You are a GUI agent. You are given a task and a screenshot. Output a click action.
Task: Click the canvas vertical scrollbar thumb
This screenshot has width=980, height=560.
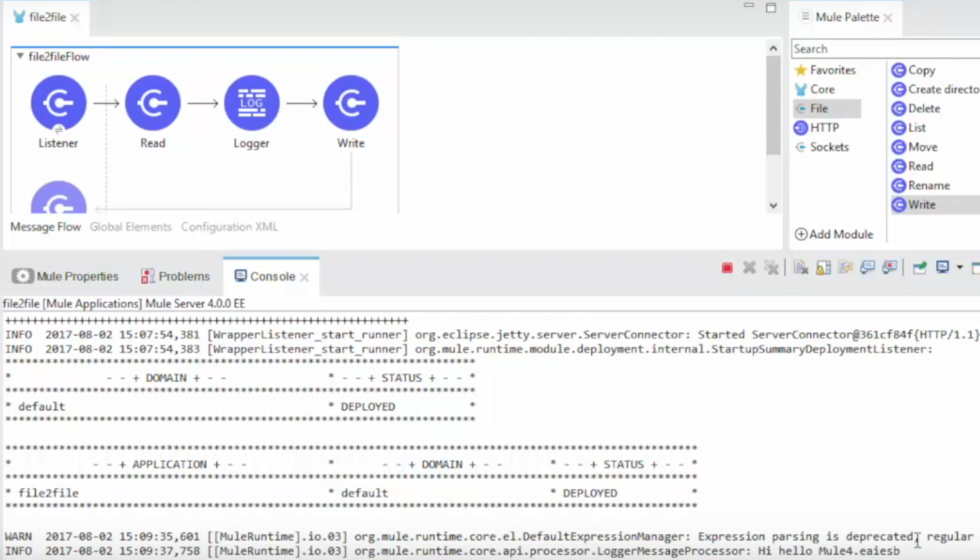(773, 106)
